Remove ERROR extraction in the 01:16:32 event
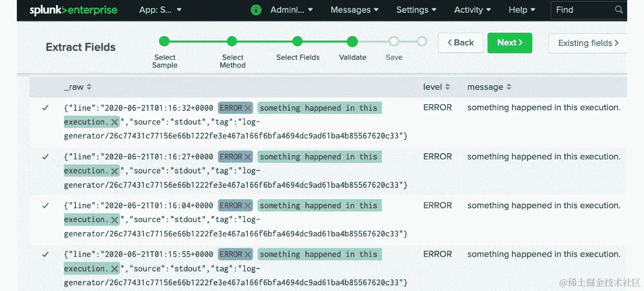Viewport: 644px width, 291px height. (248, 108)
